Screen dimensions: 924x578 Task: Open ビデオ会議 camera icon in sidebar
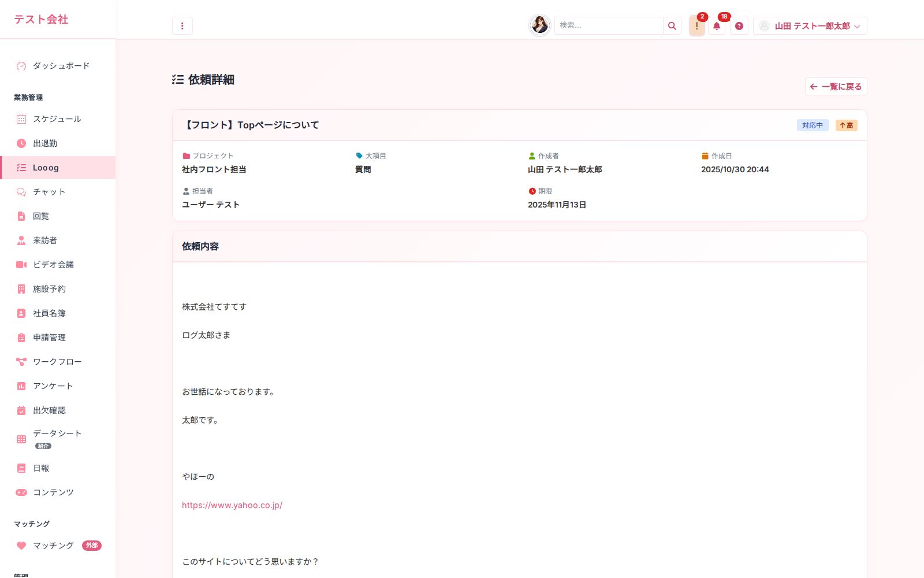point(21,265)
